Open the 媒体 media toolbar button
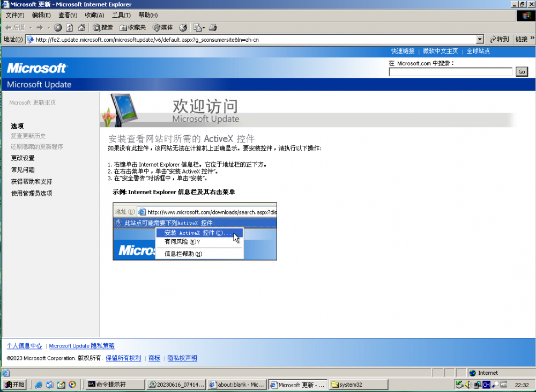 [163, 28]
